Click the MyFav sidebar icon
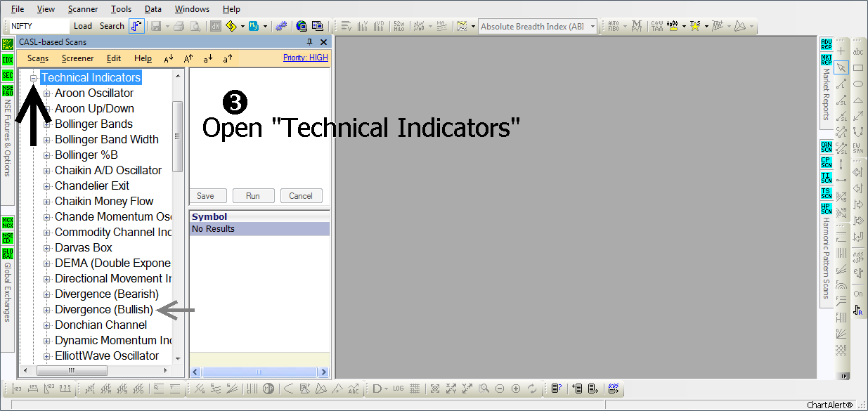The width and height of the screenshot is (868, 411). pos(8,44)
